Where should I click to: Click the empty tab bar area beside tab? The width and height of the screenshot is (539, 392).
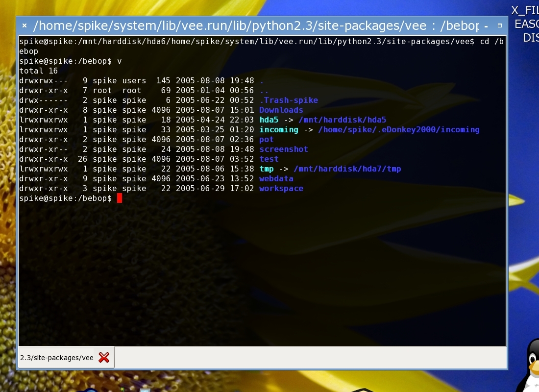(309, 358)
